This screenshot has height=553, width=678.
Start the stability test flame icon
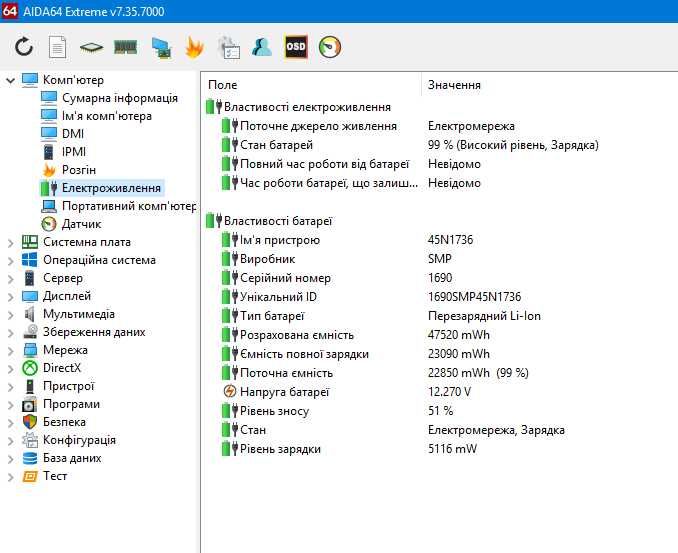click(194, 47)
